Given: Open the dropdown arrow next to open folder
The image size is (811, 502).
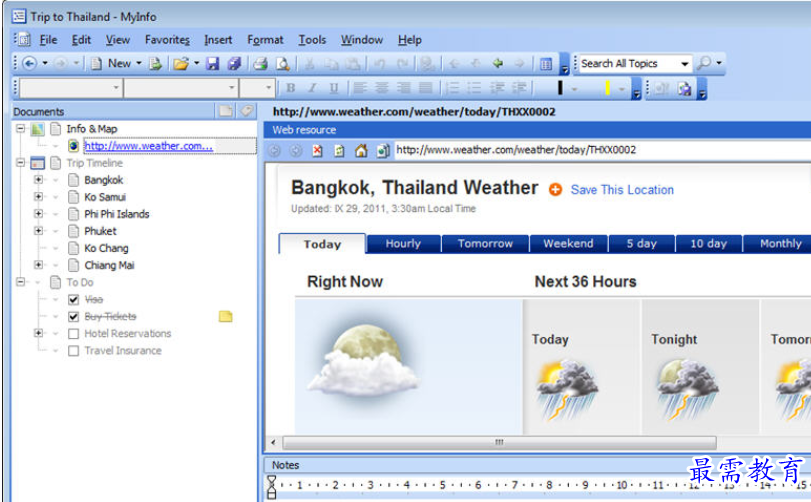Looking at the screenshot, I should (x=197, y=64).
